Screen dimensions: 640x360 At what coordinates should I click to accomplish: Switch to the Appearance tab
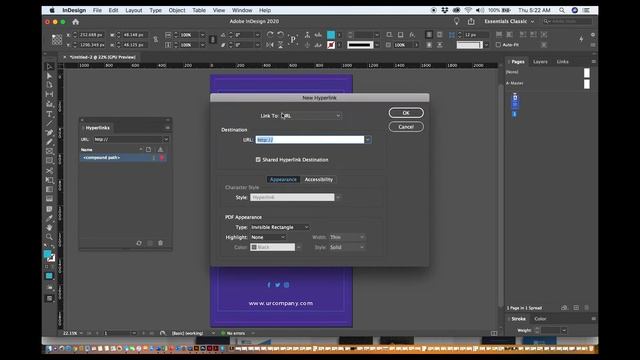(x=283, y=180)
